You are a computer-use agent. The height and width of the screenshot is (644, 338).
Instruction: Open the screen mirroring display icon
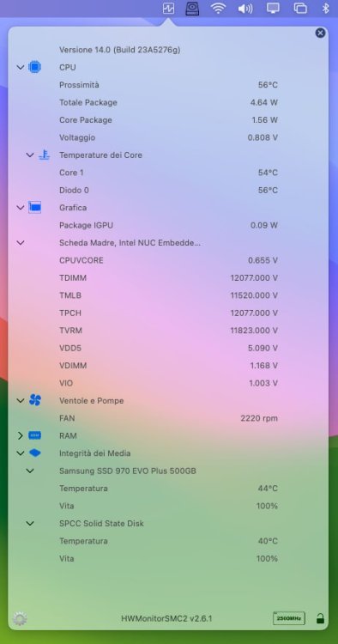point(273,9)
